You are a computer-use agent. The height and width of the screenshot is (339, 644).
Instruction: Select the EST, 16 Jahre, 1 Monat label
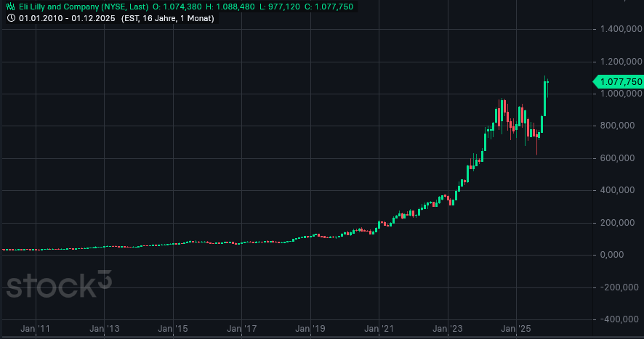click(177, 17)
